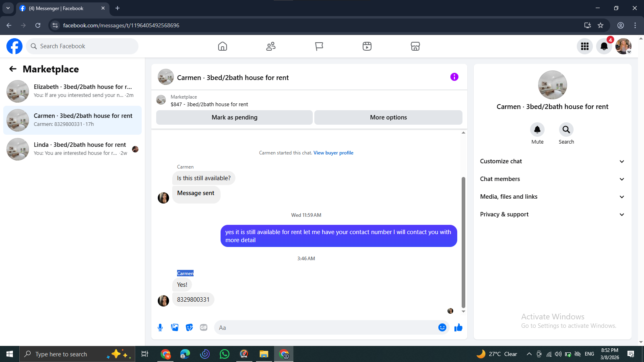The image size is (644, 362).
Task: Reload the page in browser
Action: pos(38,25)
